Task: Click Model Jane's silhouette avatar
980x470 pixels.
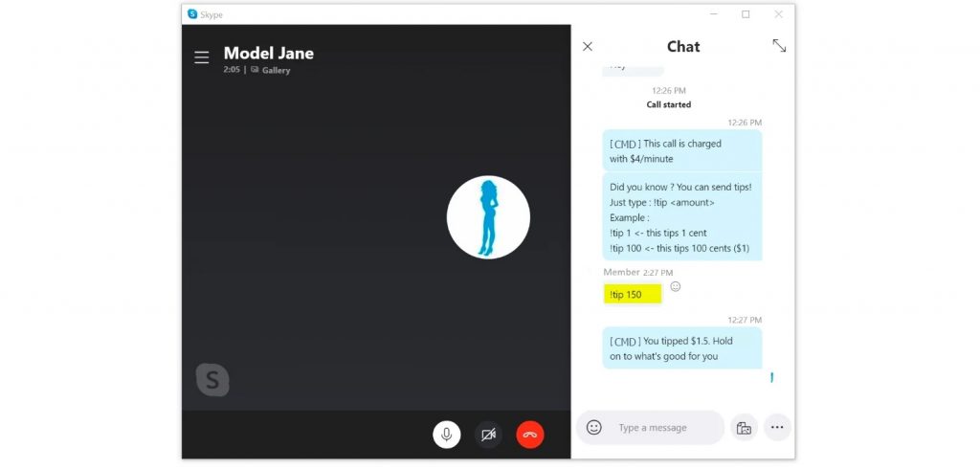Action: (x=488, y=217)
